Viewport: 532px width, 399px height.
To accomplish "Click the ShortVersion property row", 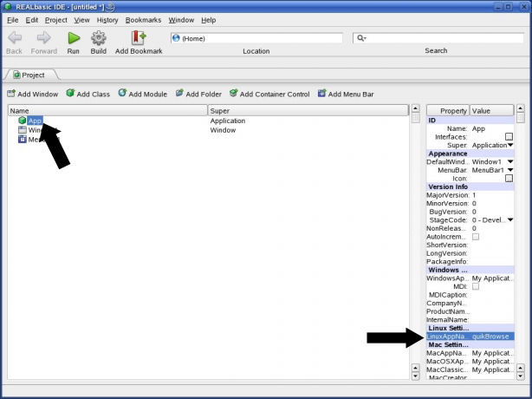I will 470,245.
